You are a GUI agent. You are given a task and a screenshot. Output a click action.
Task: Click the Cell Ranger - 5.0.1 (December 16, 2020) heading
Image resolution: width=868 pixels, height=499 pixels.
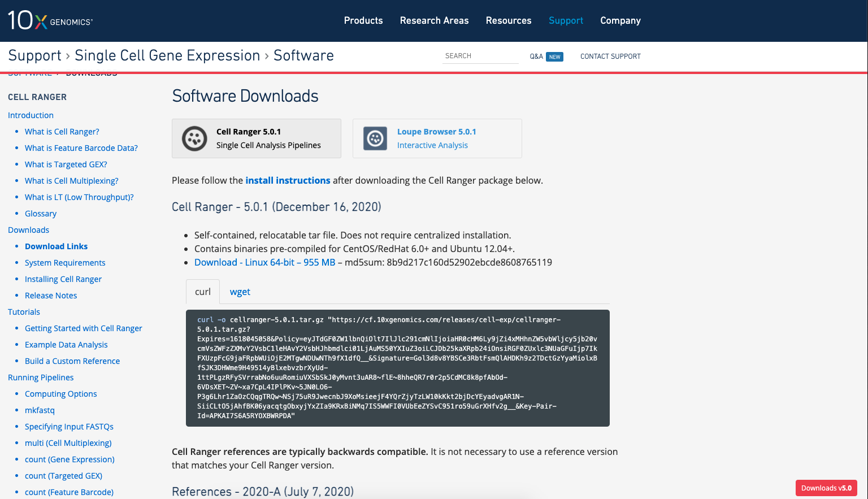tap(276, 207)
